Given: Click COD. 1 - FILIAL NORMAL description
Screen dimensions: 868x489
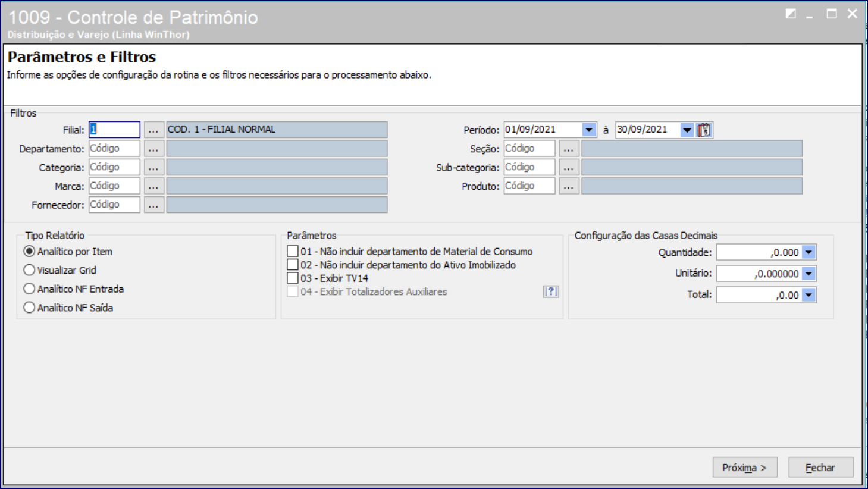Looking at the screenshot, I should click(277, 130).
